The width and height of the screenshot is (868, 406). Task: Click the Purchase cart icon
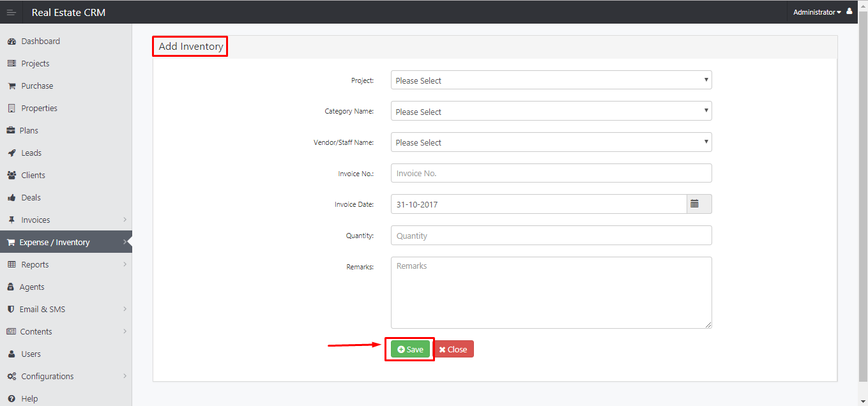[11, 86]
